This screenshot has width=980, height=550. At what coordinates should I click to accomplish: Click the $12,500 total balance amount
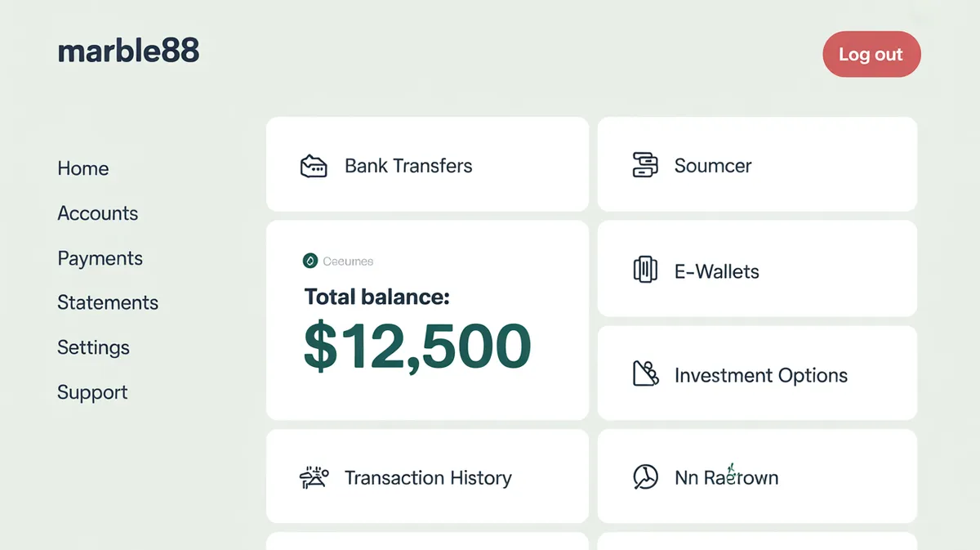pyautogui.click(x=417, y=347)
